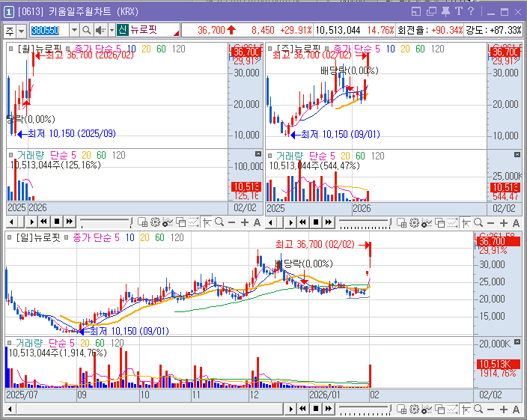Open the dropdown arrow next to speaker icon
This screenshot has height=420, width=527.
click(x=112, y=31)
